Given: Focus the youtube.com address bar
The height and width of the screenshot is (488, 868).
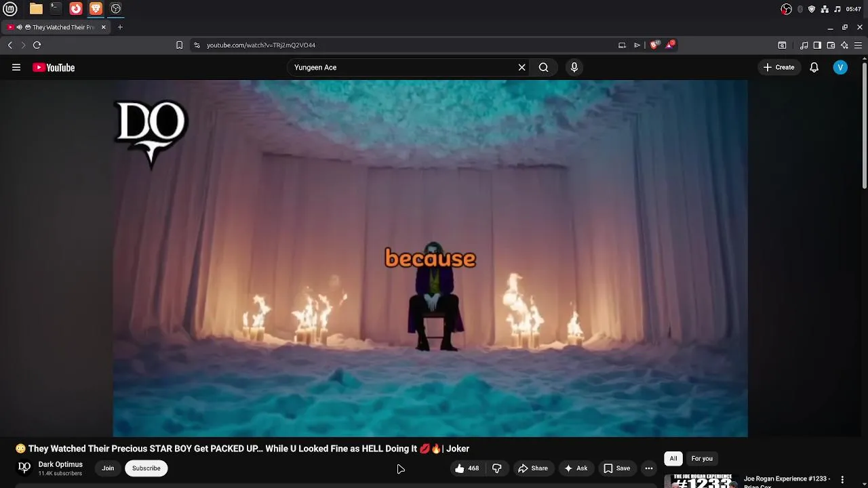Looking at the screenshot, I should tap(407, 45).
